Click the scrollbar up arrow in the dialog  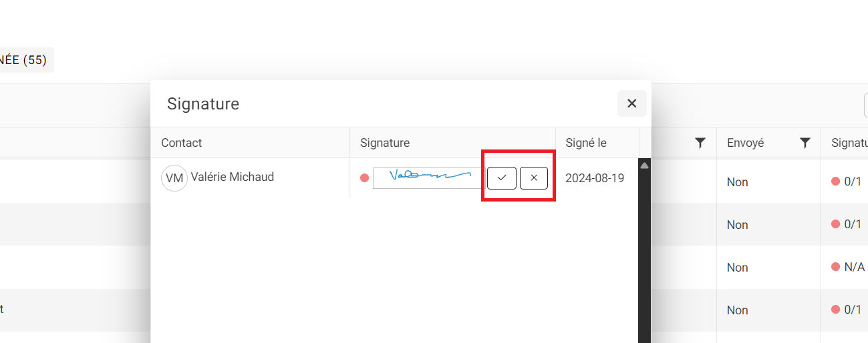(644, 165)
